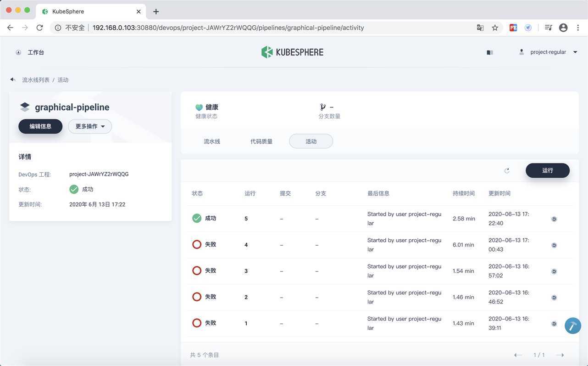Select the KubeSphere browser tab

pyautogui.click(x=91, y=11)
